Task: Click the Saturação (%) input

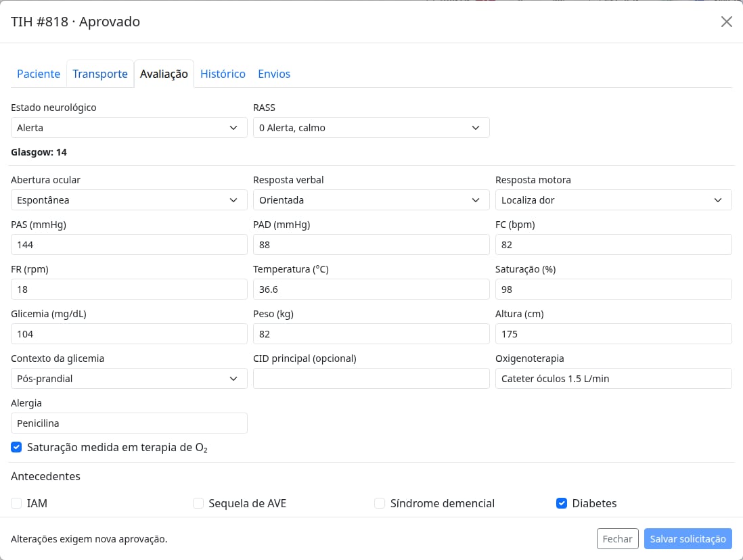Action: tap(613, 289)
